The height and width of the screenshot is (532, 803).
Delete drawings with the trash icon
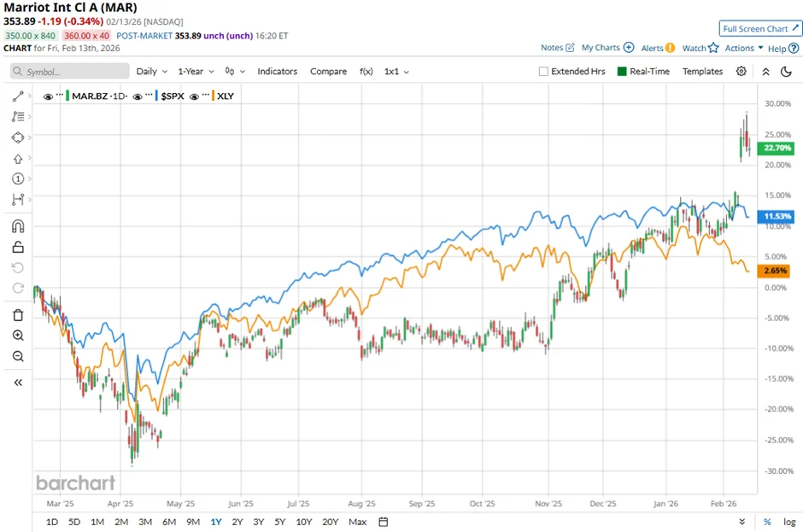click(x=18, y=315)
